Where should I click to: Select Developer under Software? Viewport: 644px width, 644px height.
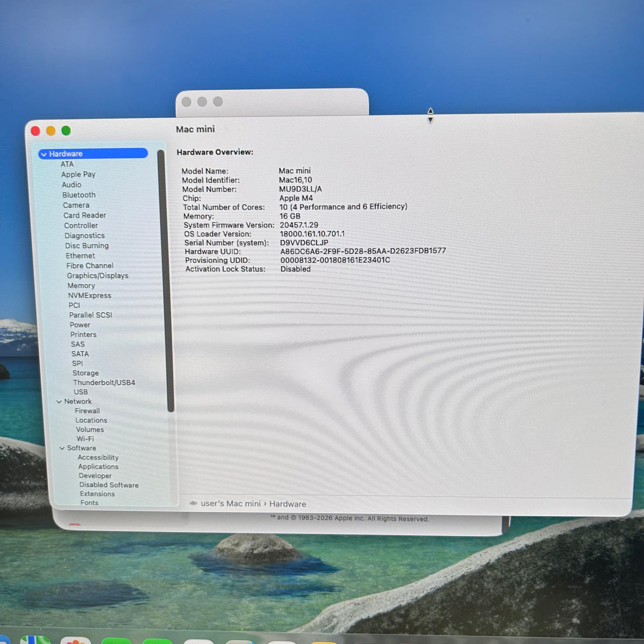[x=95, y=475]
